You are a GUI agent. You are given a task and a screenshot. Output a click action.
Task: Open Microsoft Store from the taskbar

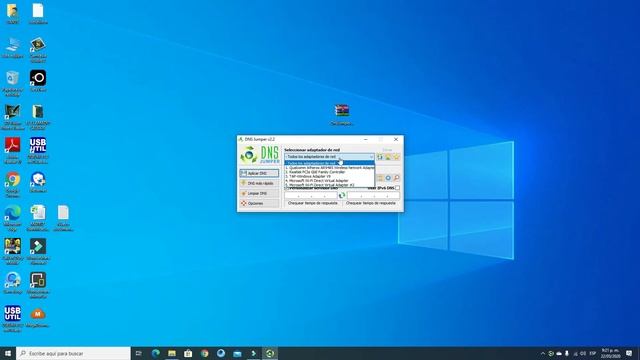pyautogui.click(x=188, y=353)
